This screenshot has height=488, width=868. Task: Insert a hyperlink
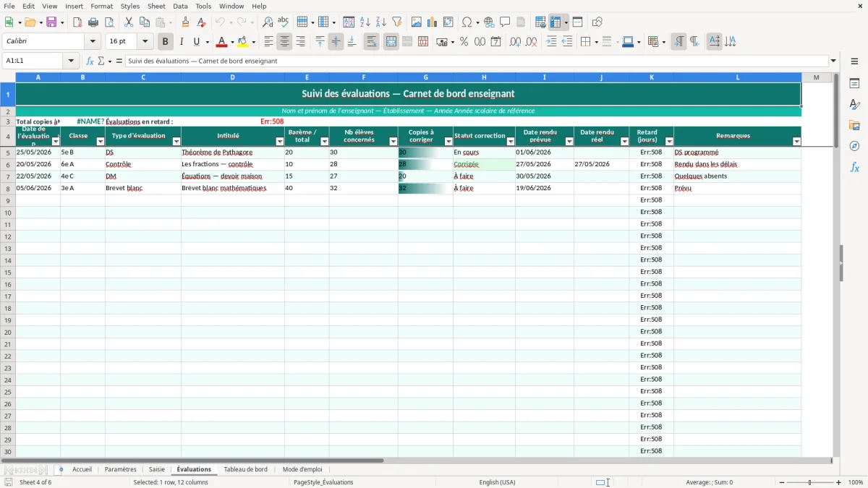click(489, 22)
